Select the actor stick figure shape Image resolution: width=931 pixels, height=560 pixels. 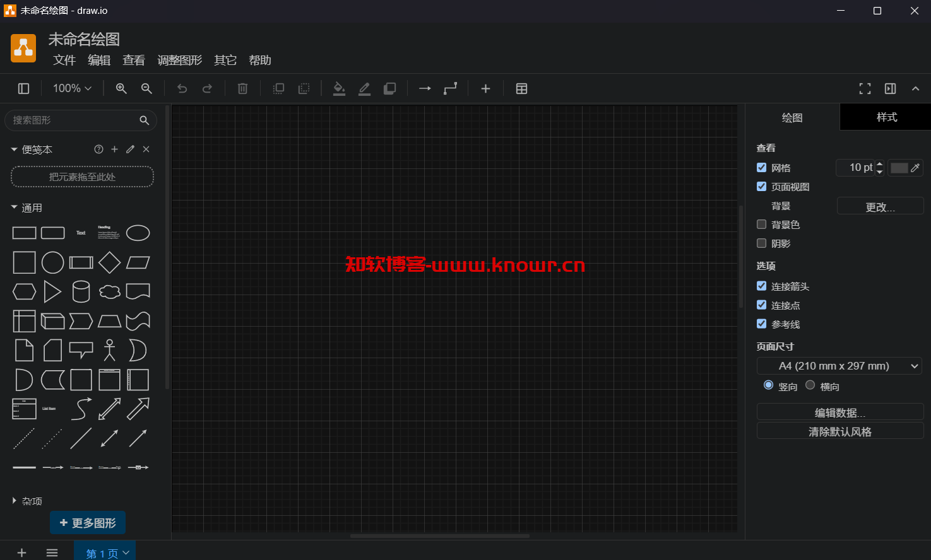[x=109, y=350]
